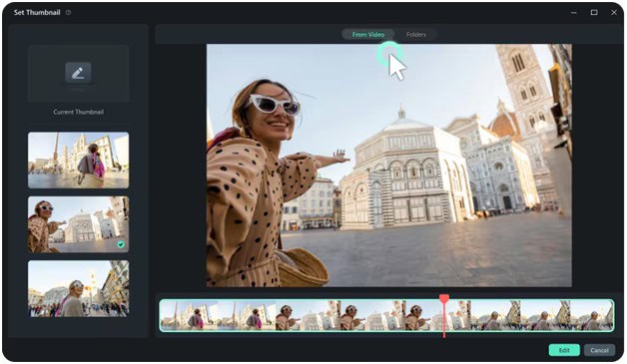Click the Cancel button
The image size is (627, 364).
point(599,350)
